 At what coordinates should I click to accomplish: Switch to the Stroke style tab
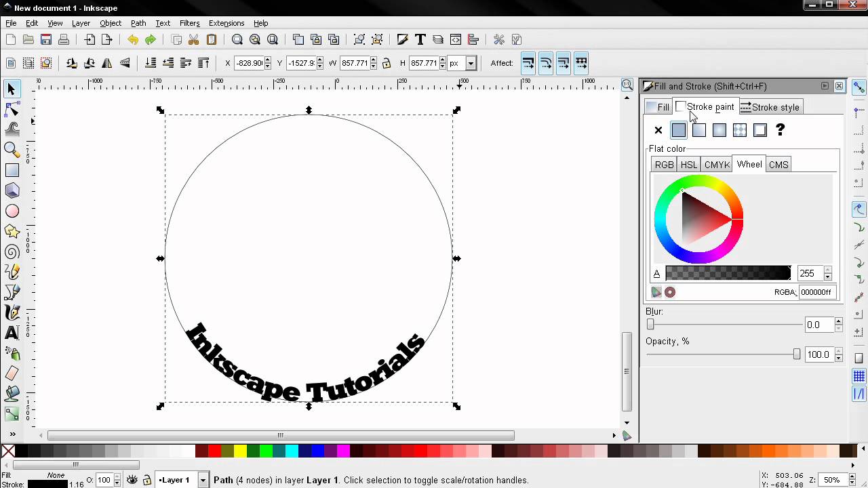pos(770,107)
